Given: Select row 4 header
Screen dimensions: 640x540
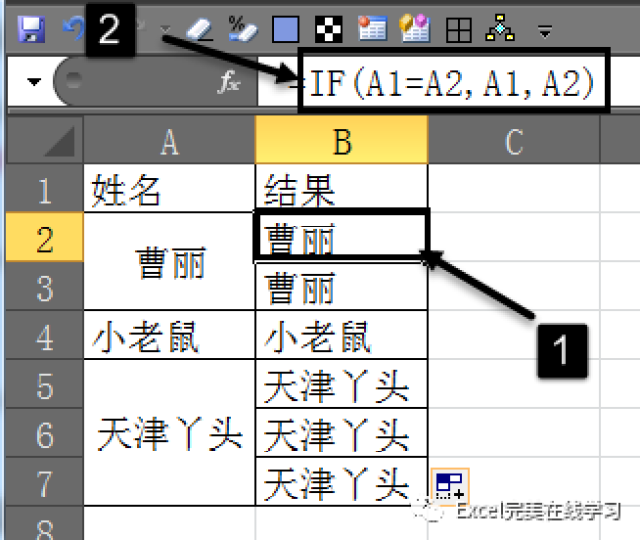Looking at the screenshot, I should coord(45,335).
